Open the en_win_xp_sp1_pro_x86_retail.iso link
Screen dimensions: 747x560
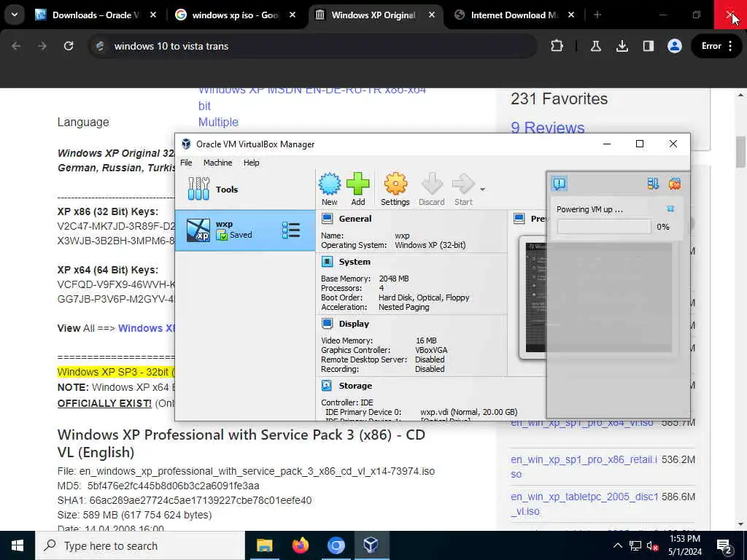point(584,467)
